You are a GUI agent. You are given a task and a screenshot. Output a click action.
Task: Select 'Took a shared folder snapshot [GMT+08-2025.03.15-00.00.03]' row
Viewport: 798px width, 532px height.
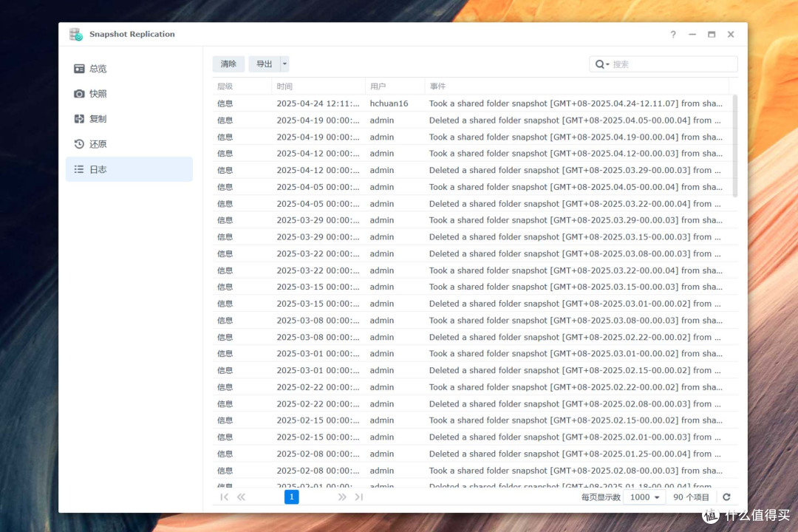tap(475, 287)
